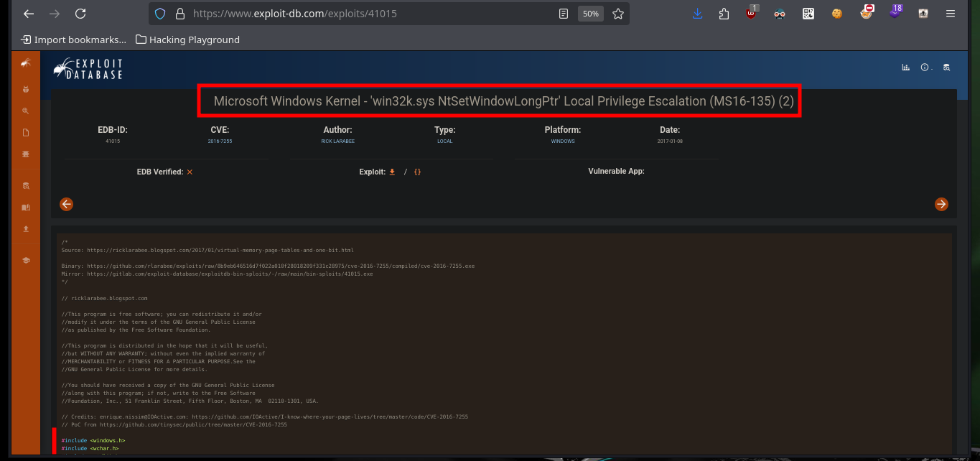Click the Vulnerable App label
This screenshot has height=461, width=980.
[616, 172]
